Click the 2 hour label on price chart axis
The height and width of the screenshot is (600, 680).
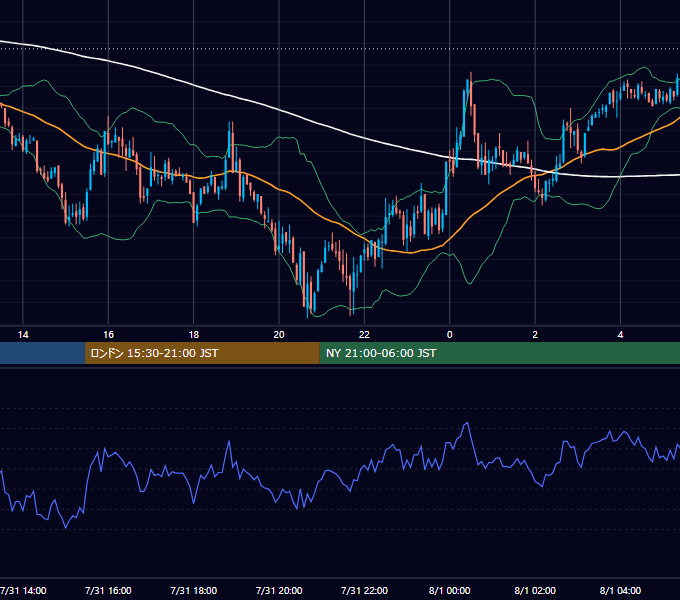(x=535, y=335)
